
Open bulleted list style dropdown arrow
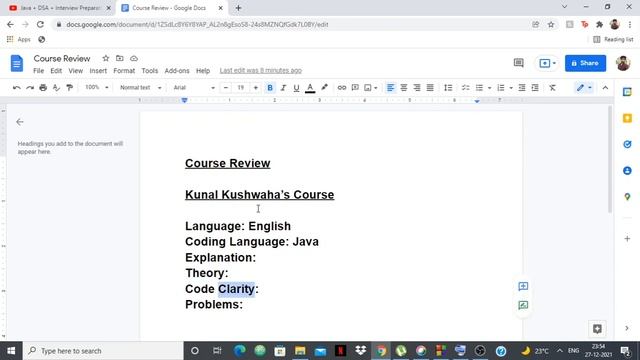coord(489,88)
